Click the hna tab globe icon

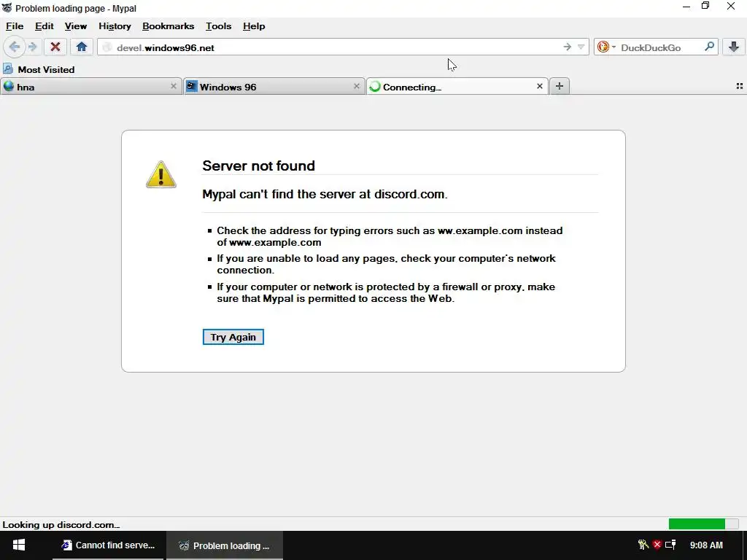[9, 86]
